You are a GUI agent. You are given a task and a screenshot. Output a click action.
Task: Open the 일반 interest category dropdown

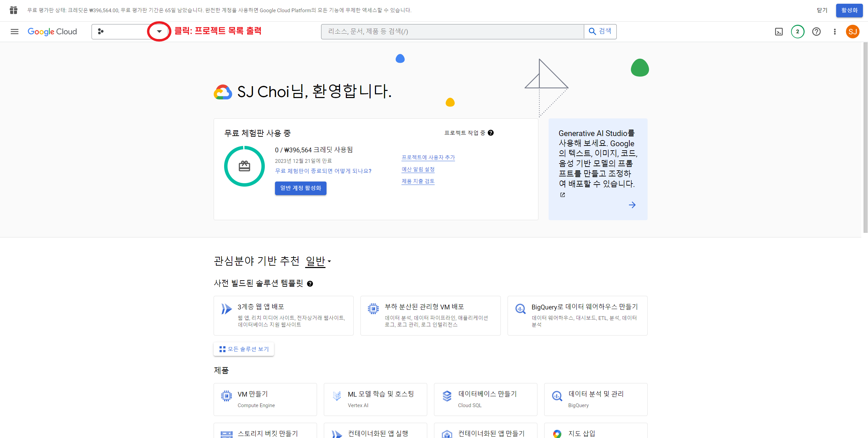(318, 261)
